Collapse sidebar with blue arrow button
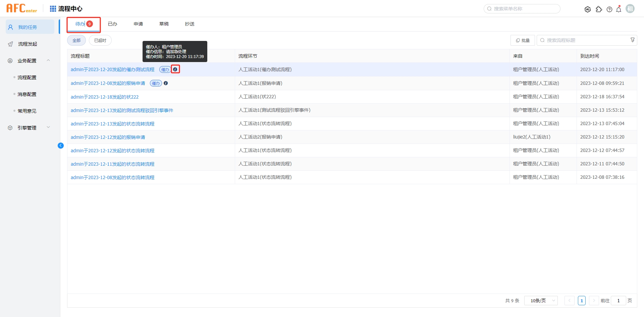Viewport: 644px width, 317px height. click(x=61, y=146)
